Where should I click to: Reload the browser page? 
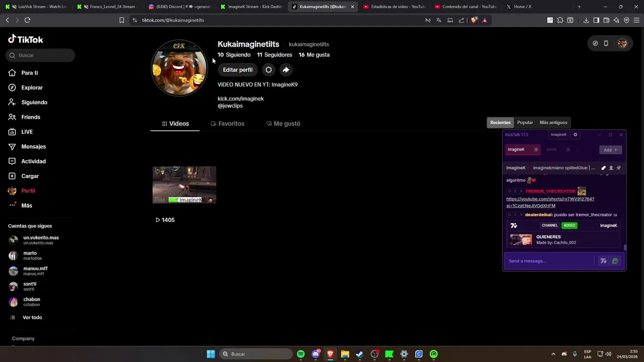point(27,20)
